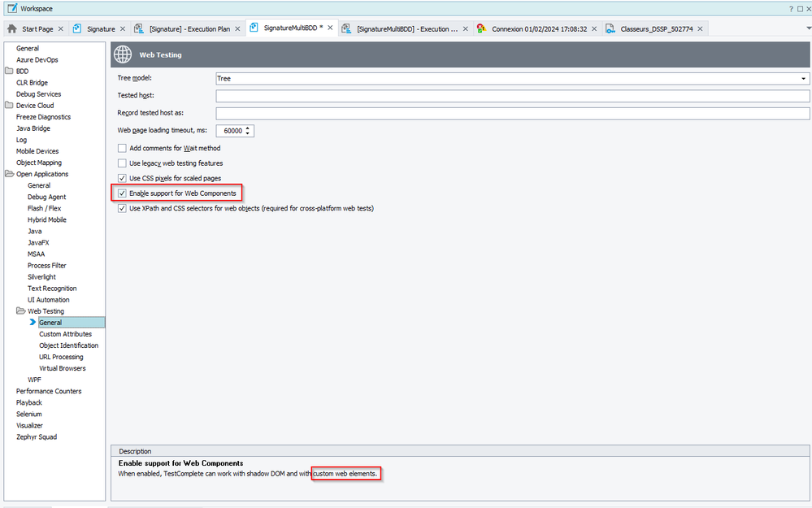This screenshot has width=812, height=508.
Task: Click the Start Page home icon
Action: (11, 28)
